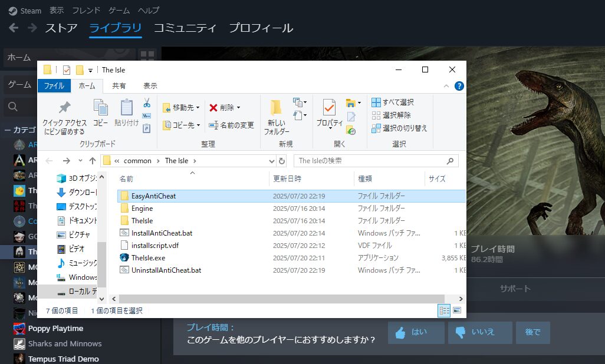Select installscript.vdf file

pyautogui.click(x=291, y=245)
